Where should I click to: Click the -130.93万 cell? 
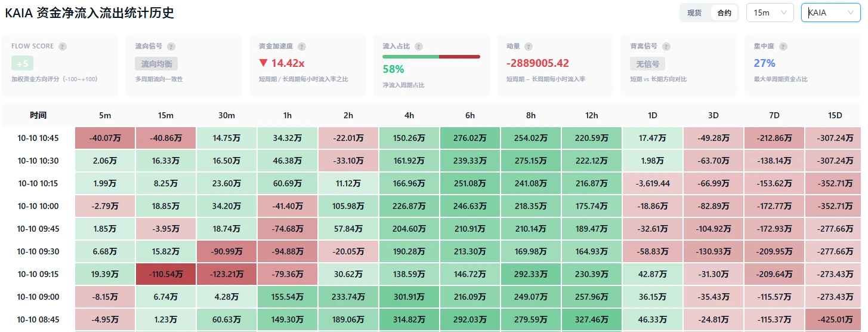713,251
